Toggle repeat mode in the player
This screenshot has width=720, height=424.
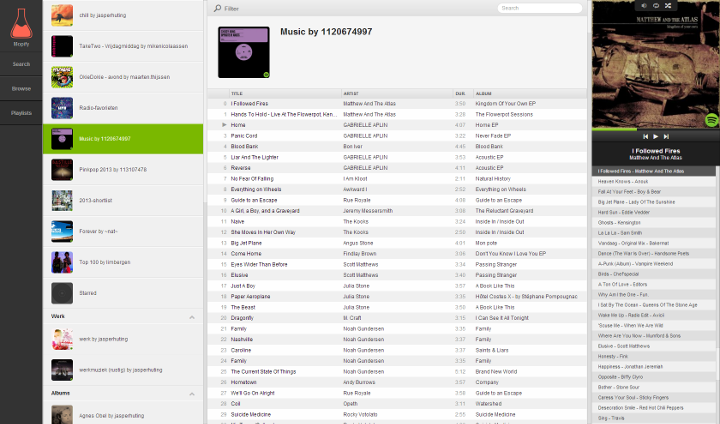[x=655, y=6]
